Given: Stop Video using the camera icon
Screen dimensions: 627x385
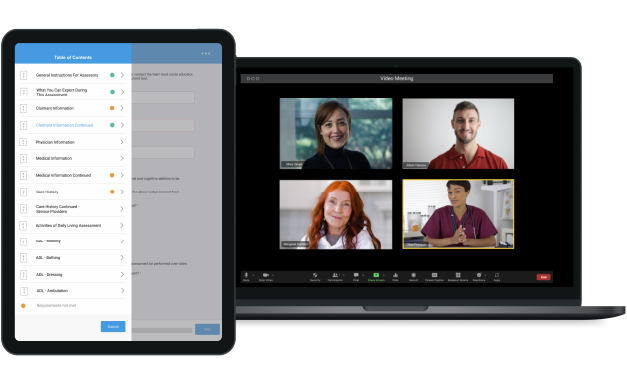Looking at the screenshot, I should point(266,276).
